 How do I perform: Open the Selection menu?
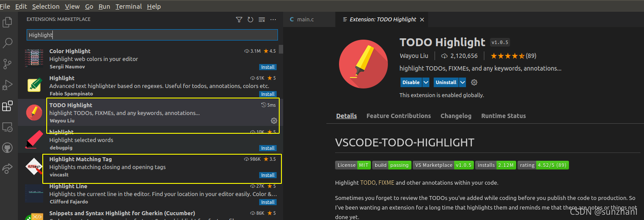click(x=46, y=7)
